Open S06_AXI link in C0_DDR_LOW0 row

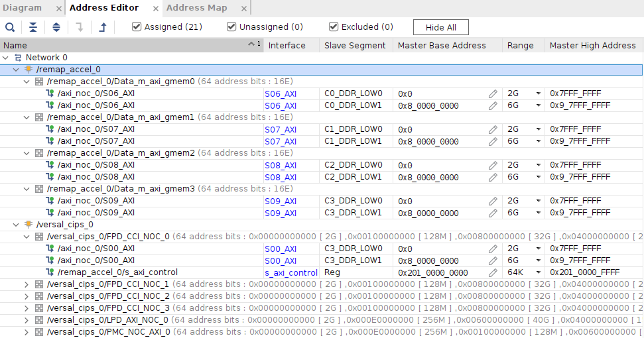click(x=281, y=94)
